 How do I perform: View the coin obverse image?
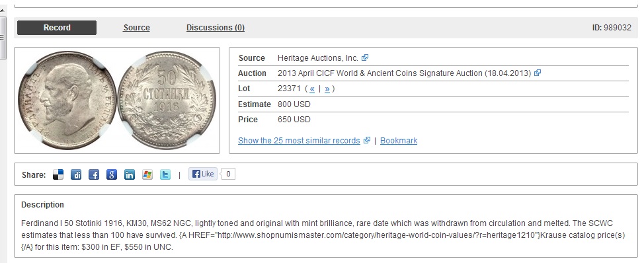67,100
